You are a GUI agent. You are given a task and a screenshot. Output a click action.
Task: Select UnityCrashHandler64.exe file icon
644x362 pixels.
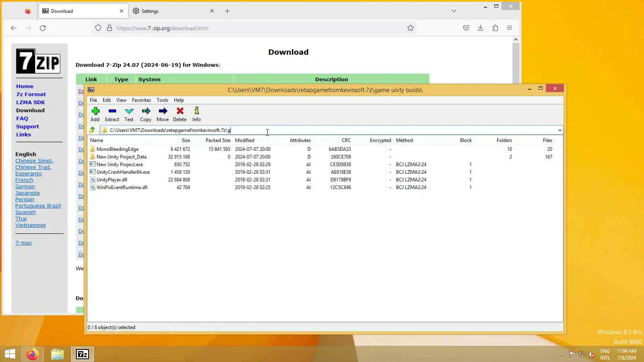[x=93, y=172]
